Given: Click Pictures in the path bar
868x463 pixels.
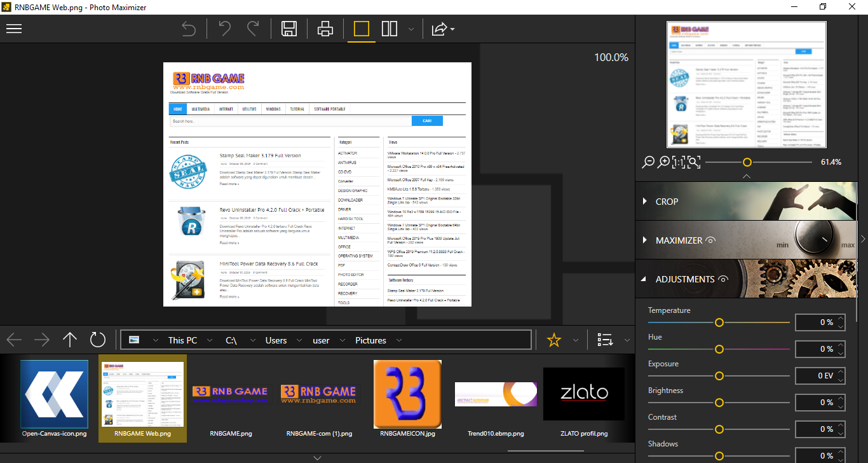Looking at the screenshot, I should click(x=370, y=340).
